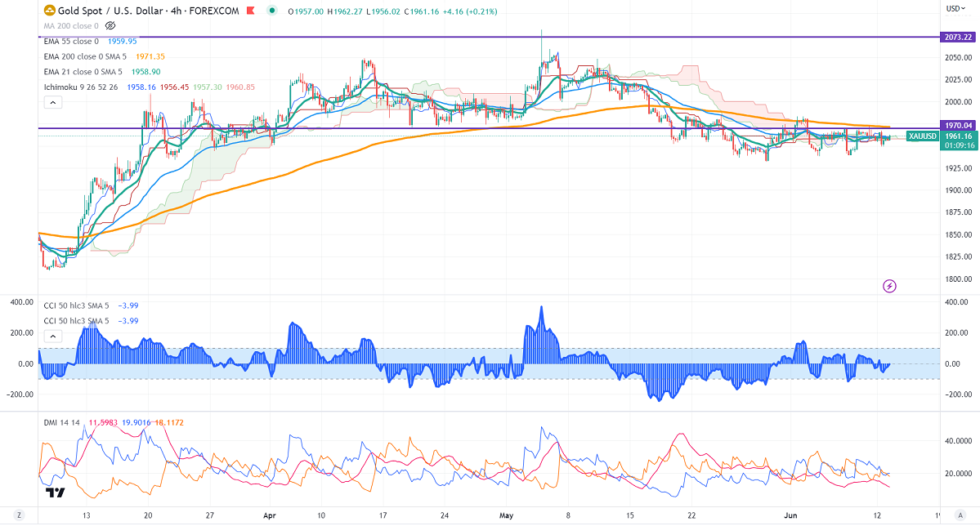Open the USD currency dropdown

pos(955,9)
